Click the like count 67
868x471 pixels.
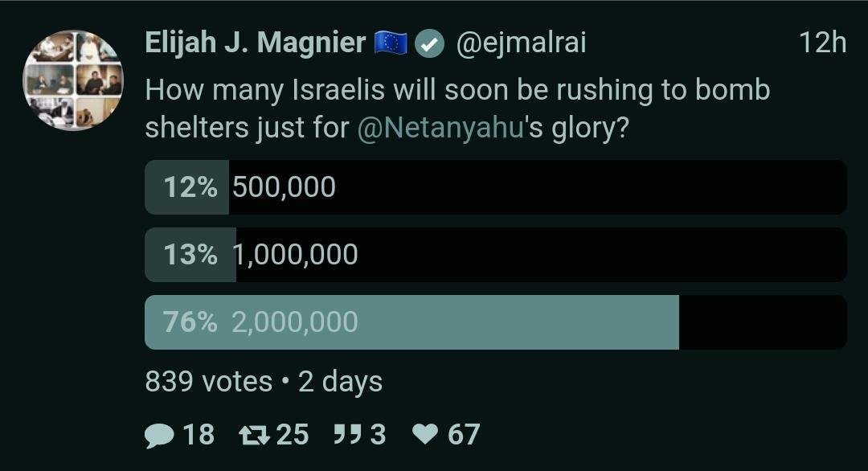tap(464, 435)
